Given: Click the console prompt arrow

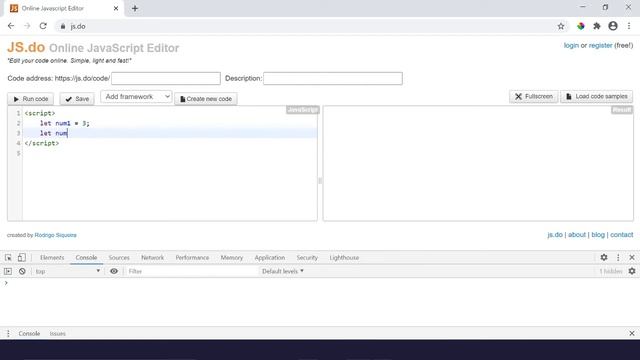Looking at the screenshot, I should [x=6, y=282].
